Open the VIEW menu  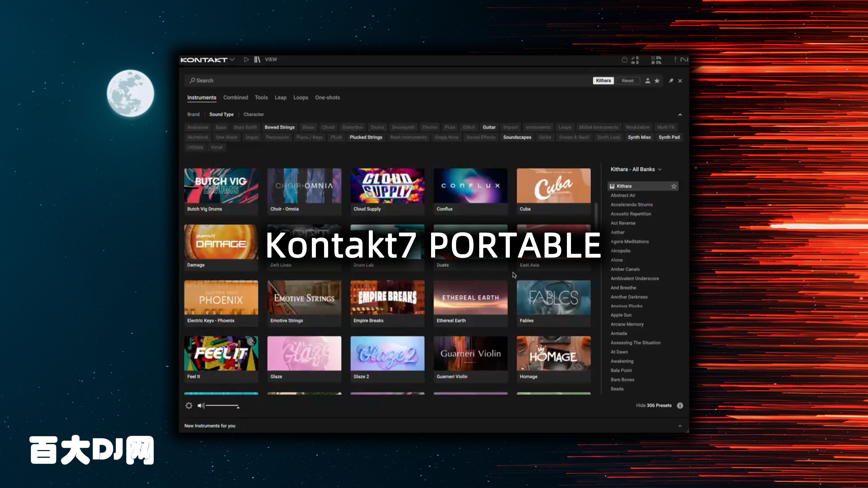[x=271, y=59]
